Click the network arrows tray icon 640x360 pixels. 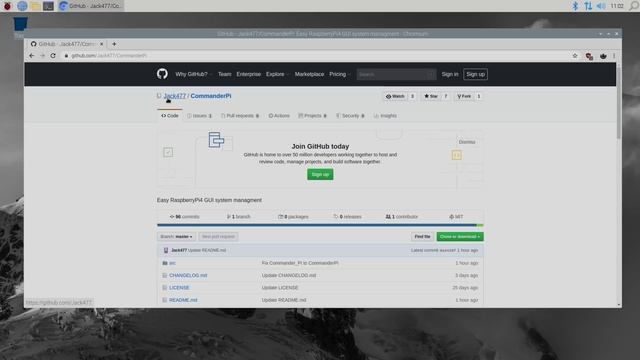(588, 6)
